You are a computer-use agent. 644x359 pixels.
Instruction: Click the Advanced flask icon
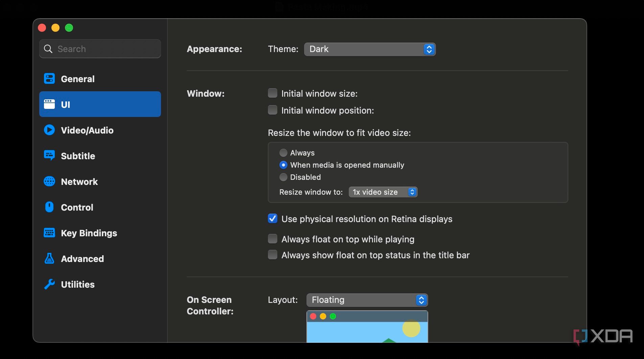(x=49, y=258)
